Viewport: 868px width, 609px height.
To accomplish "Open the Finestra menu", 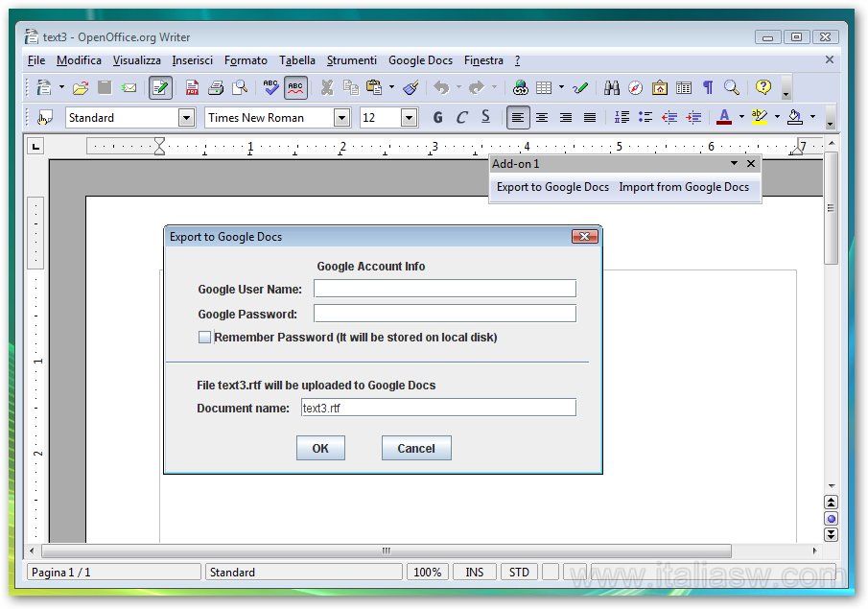I will click(x=483, y=60).
